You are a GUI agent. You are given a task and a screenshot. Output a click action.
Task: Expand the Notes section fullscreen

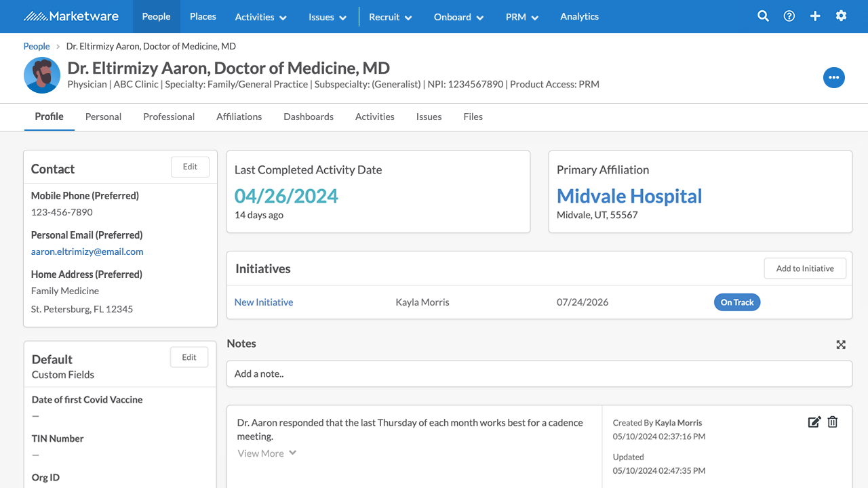pyautogui.click(x=841, y=344)
